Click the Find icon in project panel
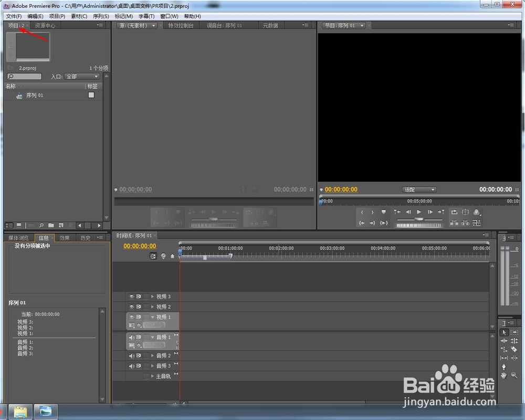525x420 pixels. [41, 225]
